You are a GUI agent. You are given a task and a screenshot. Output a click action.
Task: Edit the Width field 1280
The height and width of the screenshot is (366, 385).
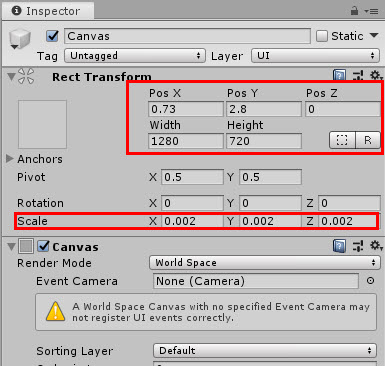coord(186,141)
